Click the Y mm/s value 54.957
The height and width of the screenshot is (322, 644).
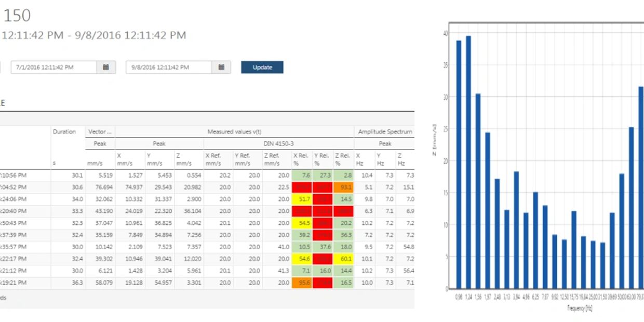[159, 283]
